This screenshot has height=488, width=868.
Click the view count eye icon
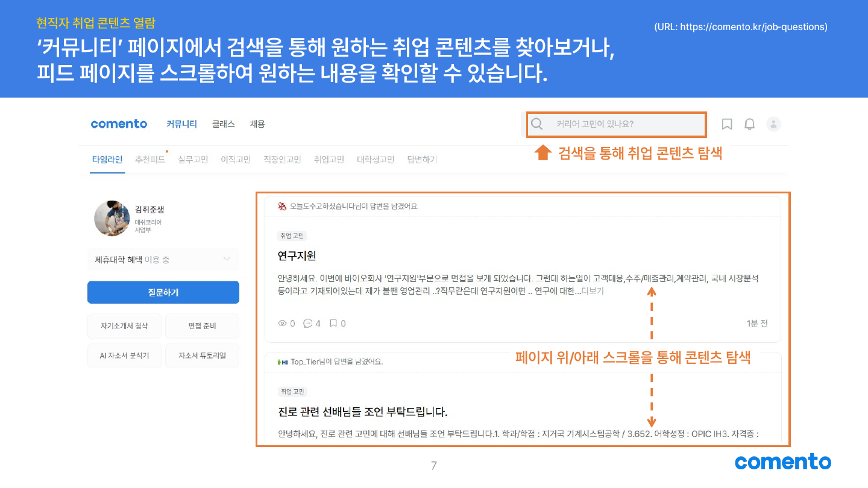click(282, 324)
